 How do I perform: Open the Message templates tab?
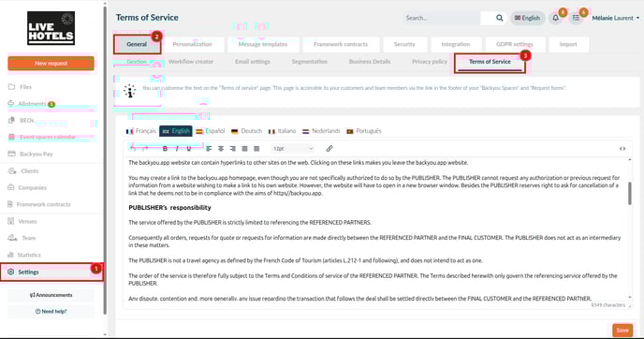coord(263,44)
